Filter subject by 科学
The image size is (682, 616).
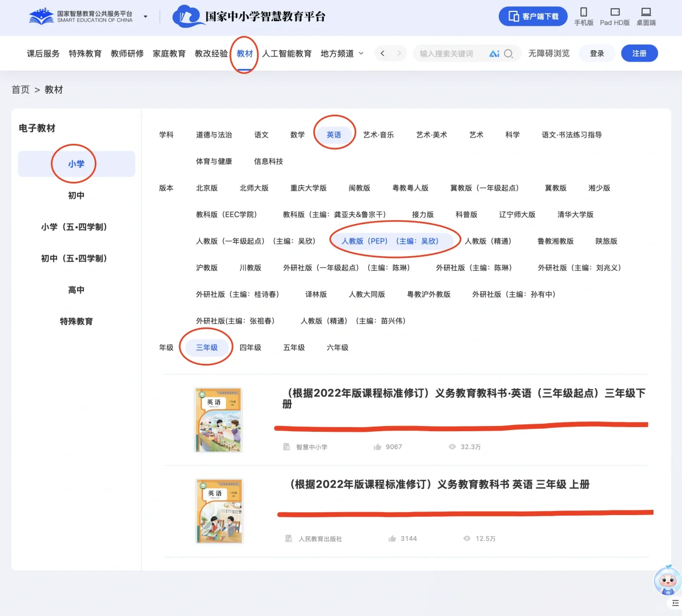click(512, 135)
